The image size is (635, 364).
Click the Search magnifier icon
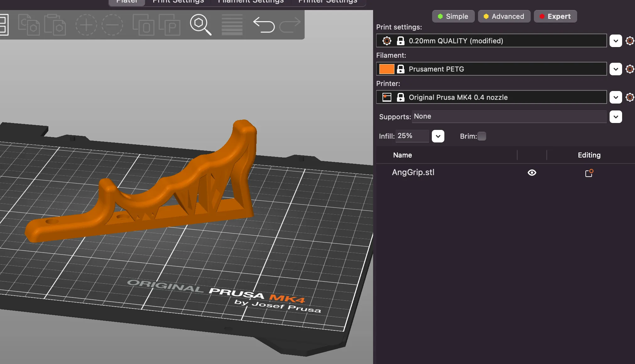[200, 24]
